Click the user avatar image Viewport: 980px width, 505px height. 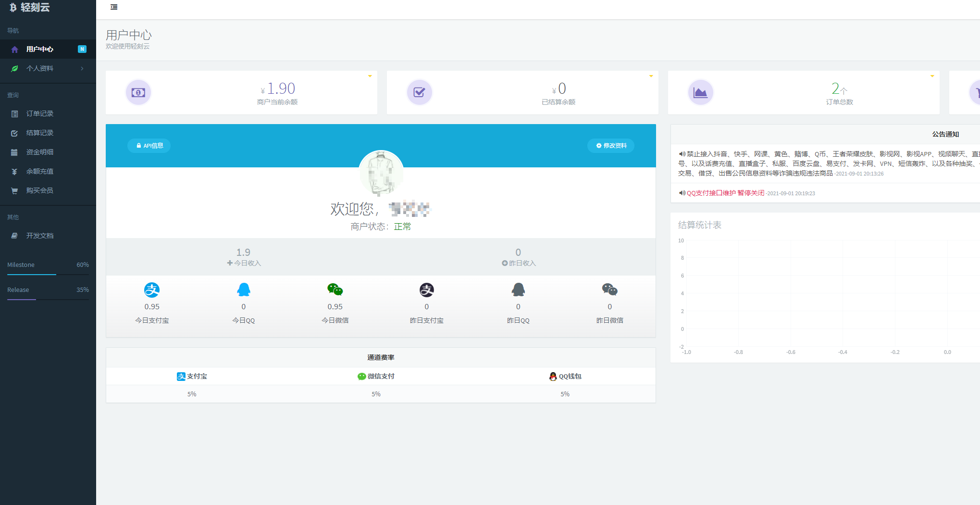pyautogui.click(x=381, y=173)
